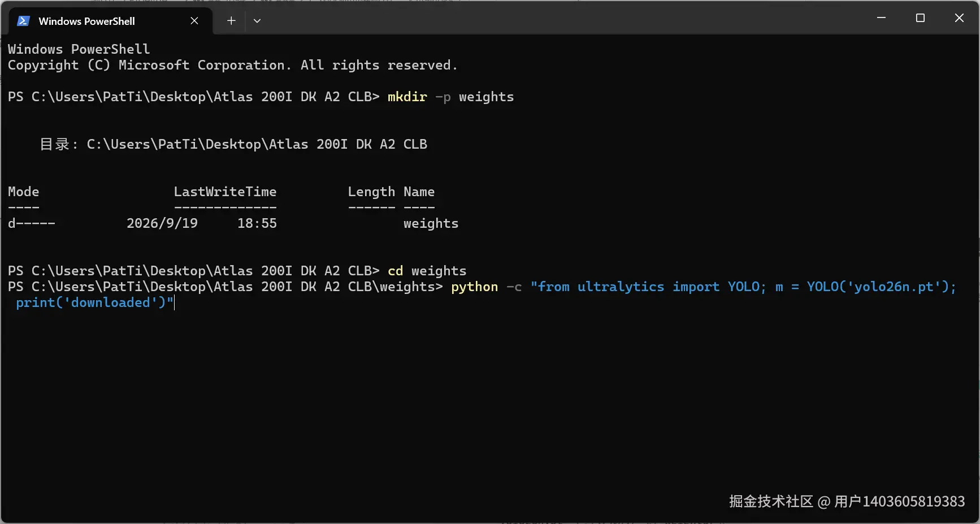
Task: Expand the new tab profile dropdown
Action: pyautogui.click(x=257, y=21)
